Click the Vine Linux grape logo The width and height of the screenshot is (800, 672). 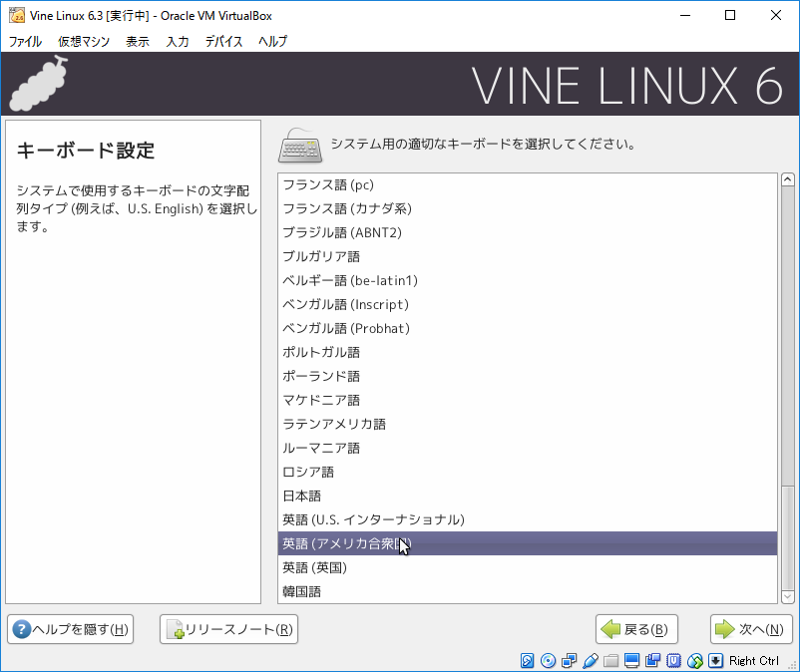click(40, 85)
